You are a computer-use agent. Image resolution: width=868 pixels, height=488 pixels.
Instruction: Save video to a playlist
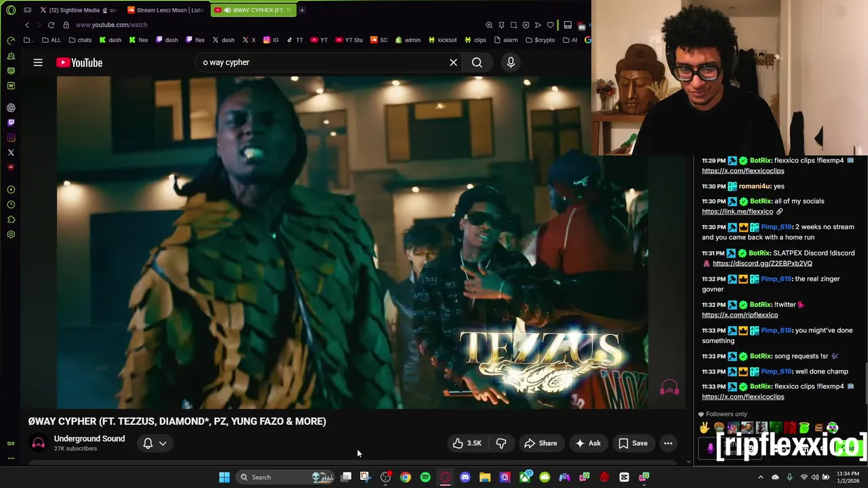tap(633, 443)
